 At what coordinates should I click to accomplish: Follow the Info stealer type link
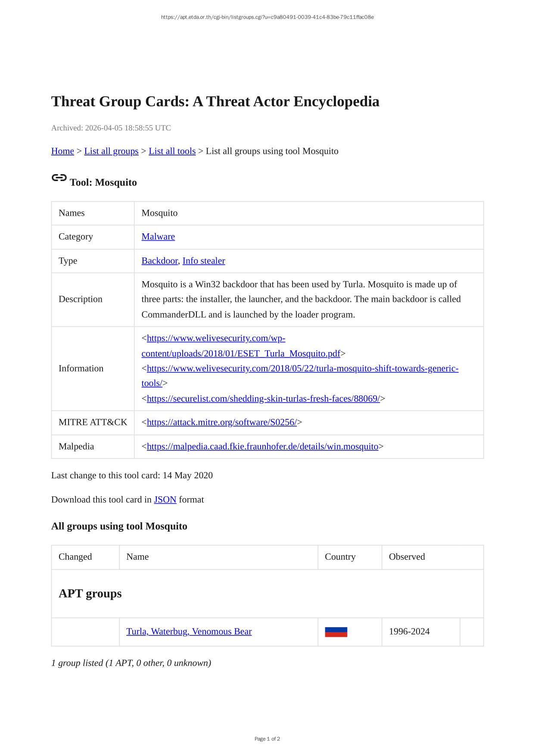point(204,261)
